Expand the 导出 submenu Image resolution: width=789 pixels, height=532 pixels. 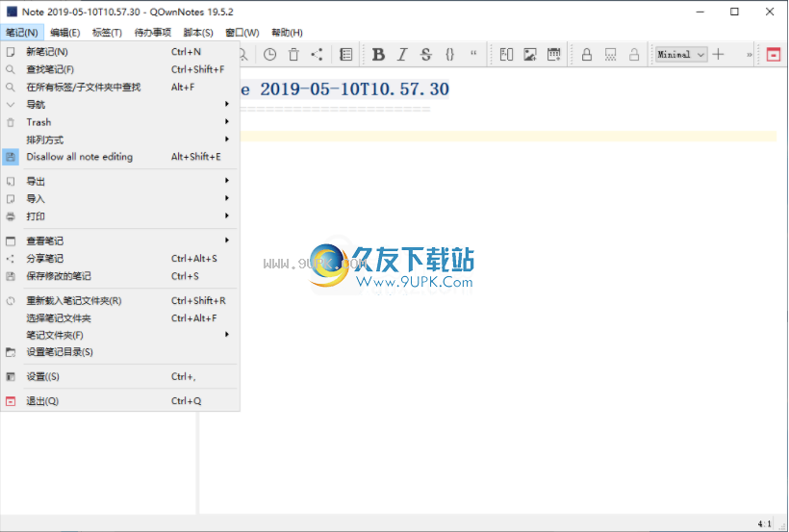pos(120,181)
